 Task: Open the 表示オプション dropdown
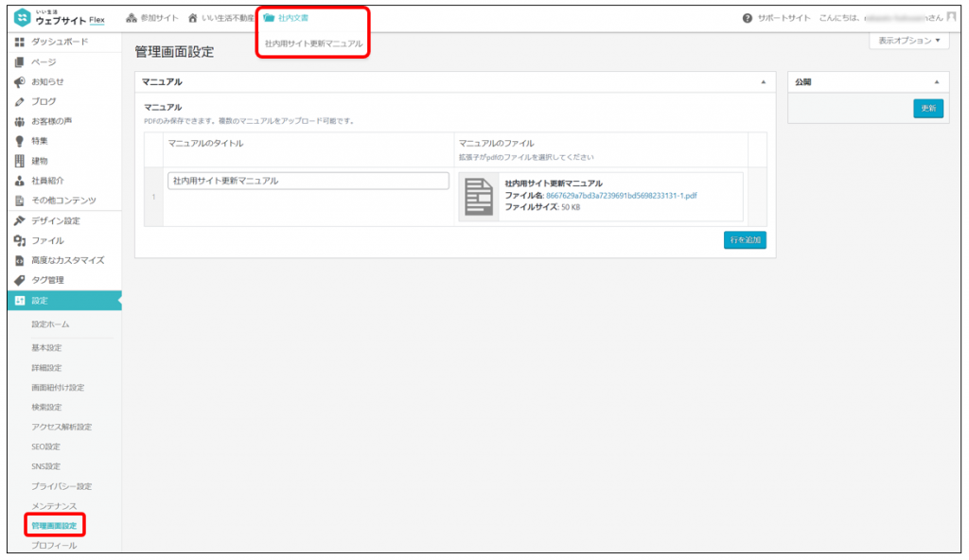click(908, 41)
